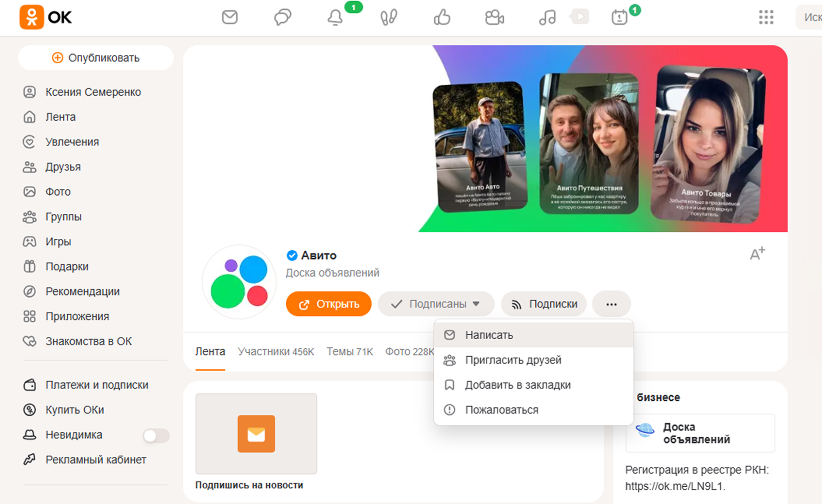This screenshot has width=822, height=504.
Task: Click the Авито Путешествия cover photo card
Action: 589,143
